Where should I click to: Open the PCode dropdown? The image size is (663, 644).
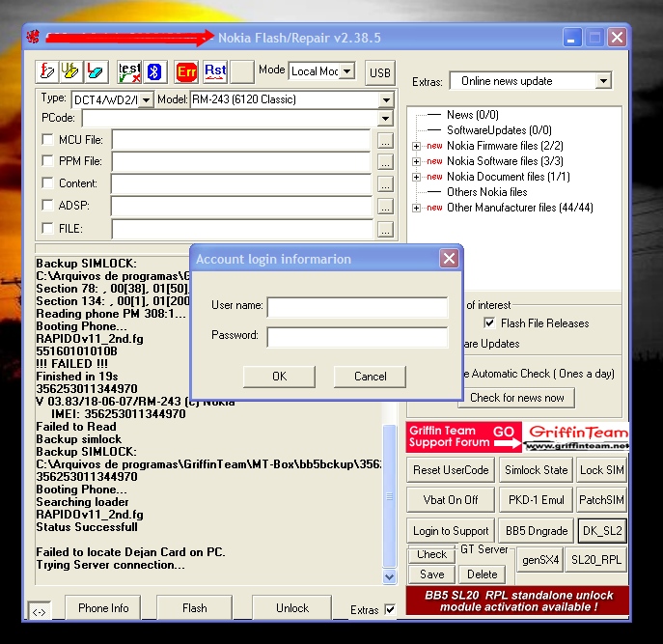385,118
